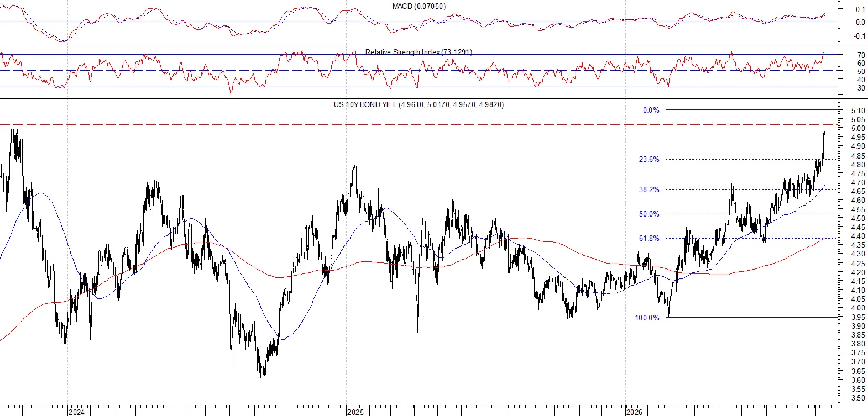Screen dimensions: 868x416
Task: Click the 100.0% Fibonacci level label
Action: click(647, 318)
